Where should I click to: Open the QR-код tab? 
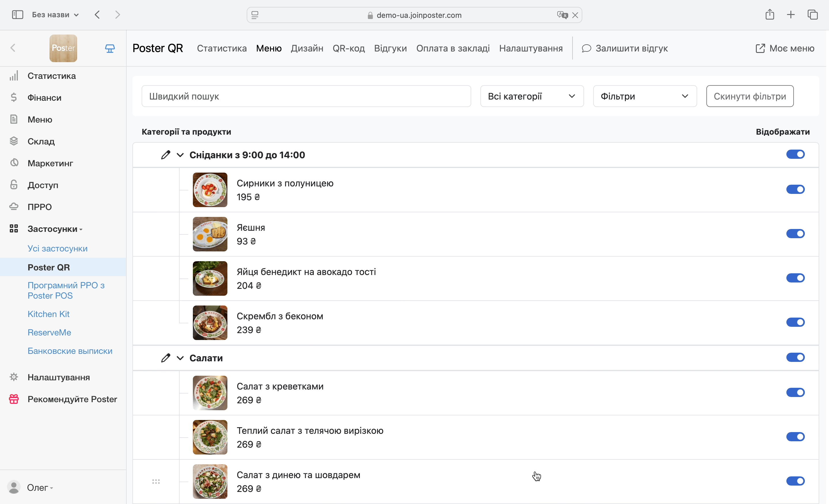[x=349, y=48]
